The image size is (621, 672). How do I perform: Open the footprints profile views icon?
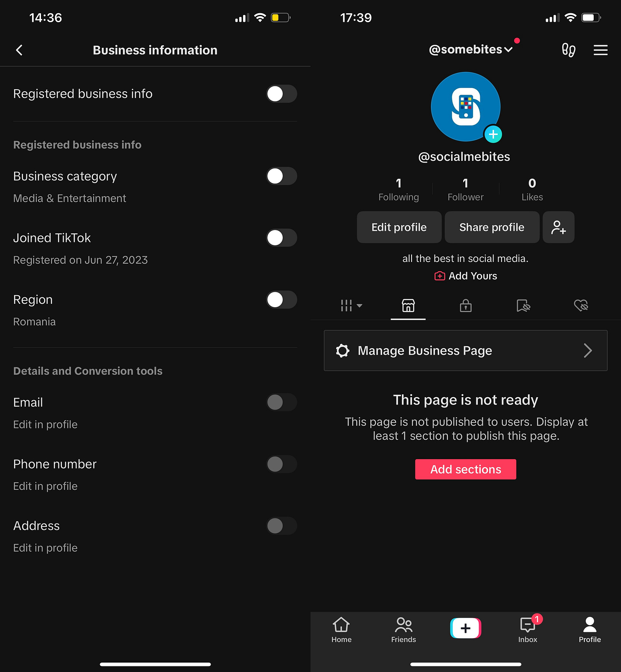click(x=569, y=50)
